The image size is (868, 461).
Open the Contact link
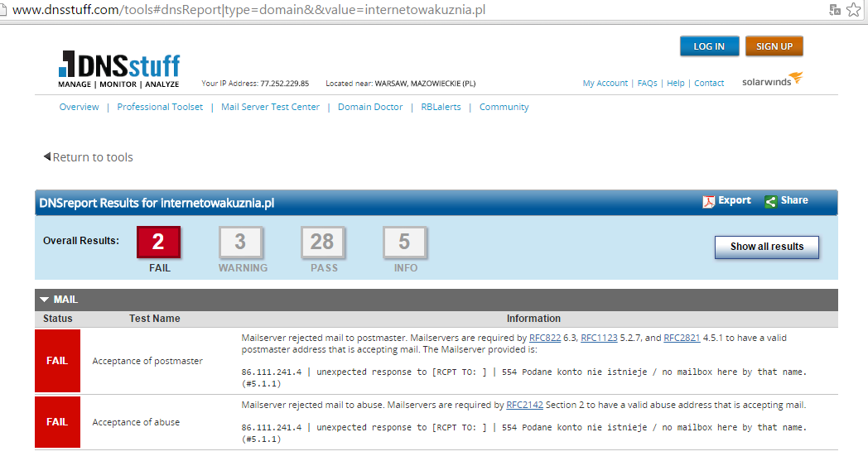click(709, 83)
